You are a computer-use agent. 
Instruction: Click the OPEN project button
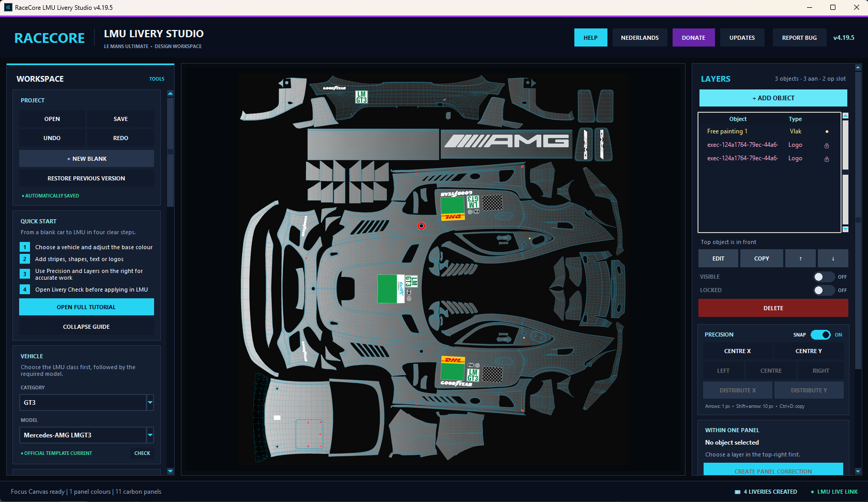(x=52, y=119)
